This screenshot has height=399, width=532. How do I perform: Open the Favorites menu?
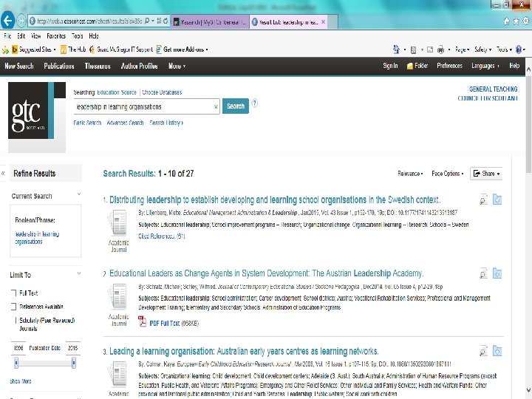point(56,35)
